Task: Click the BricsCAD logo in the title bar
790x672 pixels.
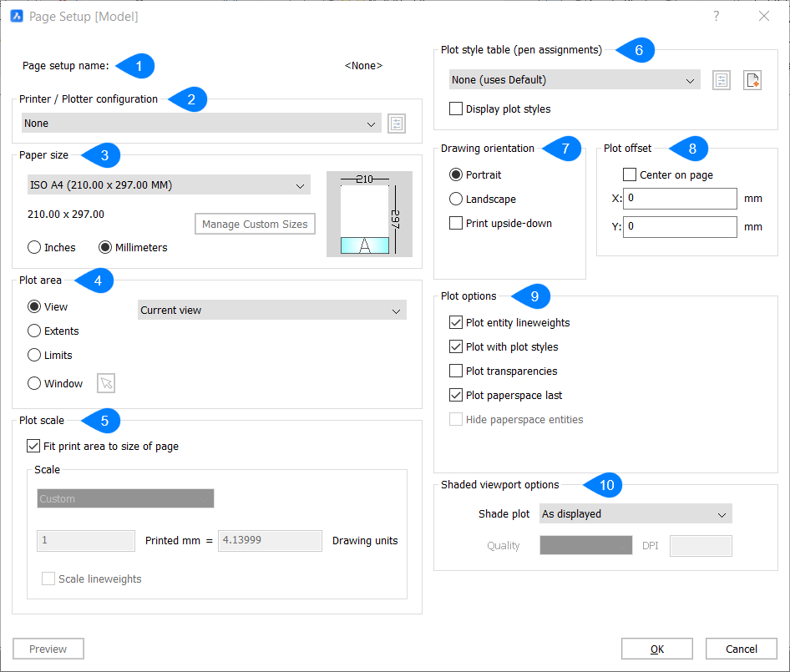Action: coord(16,16)
